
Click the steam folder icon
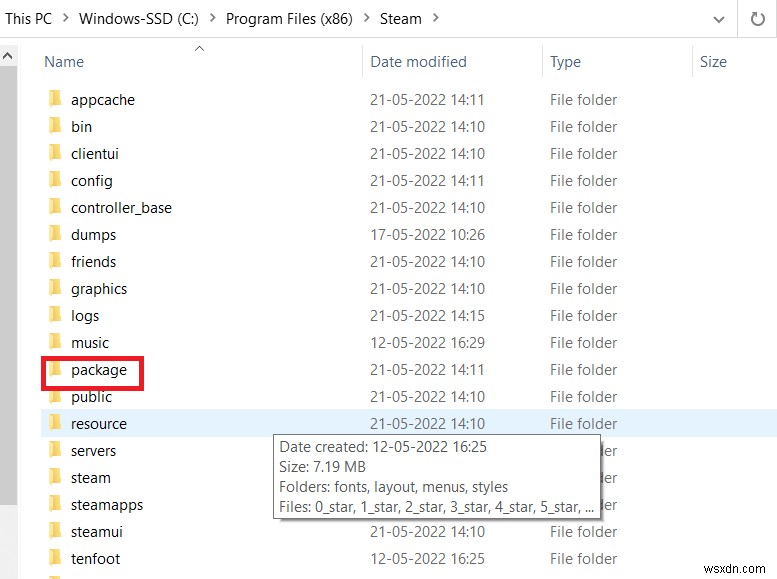click(55, 477)
